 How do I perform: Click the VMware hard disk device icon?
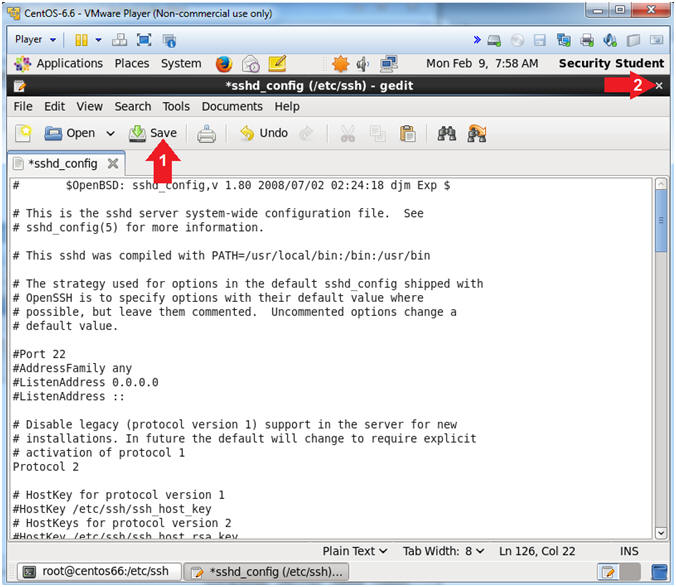(494, 41)
